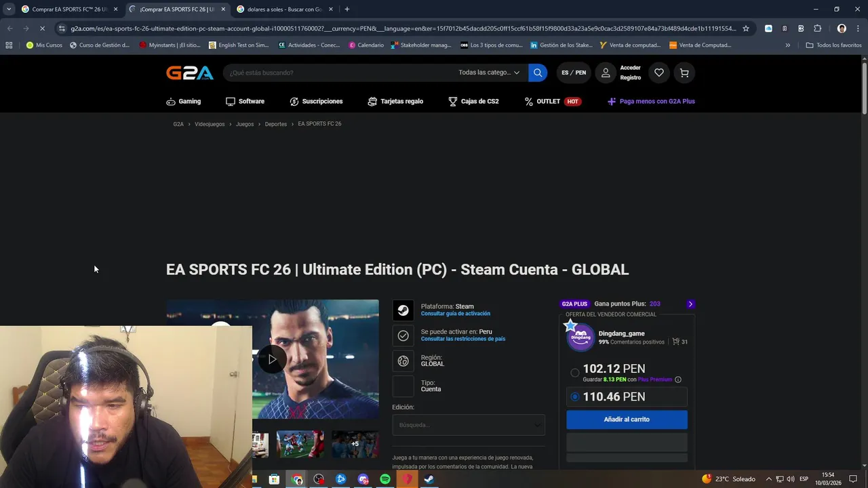Click the browser address bar URL
This screenshot has height=488, width=868.
point(403,28)
